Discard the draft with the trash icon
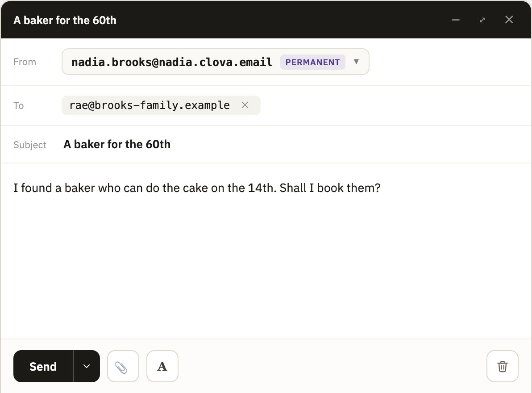 coord(502,366)
